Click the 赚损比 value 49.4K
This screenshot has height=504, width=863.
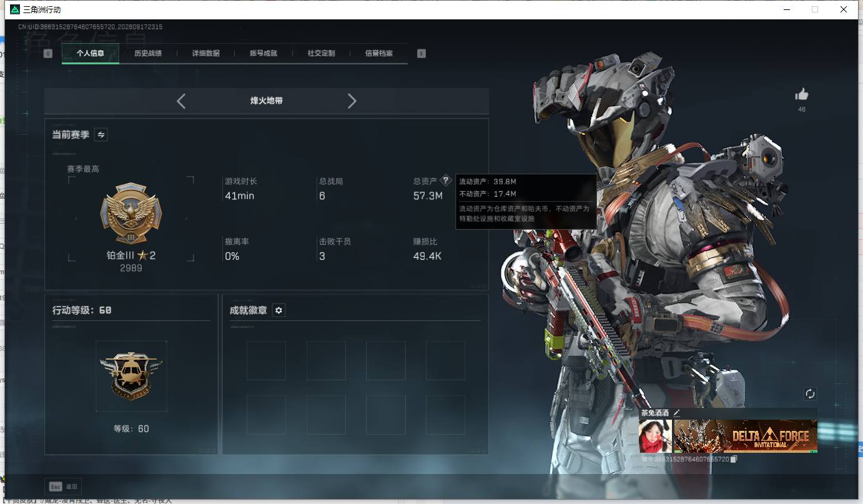click(x=428, y=256)
